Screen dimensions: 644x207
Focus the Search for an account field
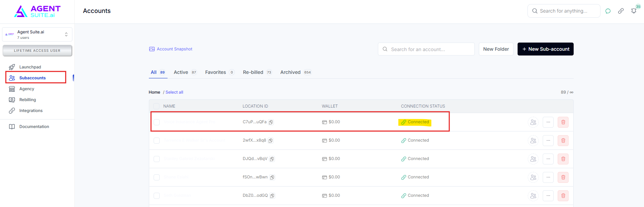click(x=426, y=49)
